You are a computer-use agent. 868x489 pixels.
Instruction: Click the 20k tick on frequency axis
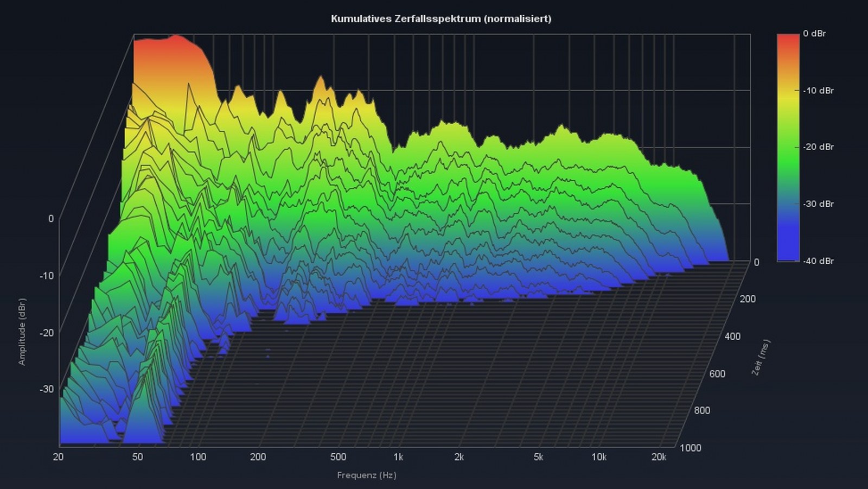659,457
